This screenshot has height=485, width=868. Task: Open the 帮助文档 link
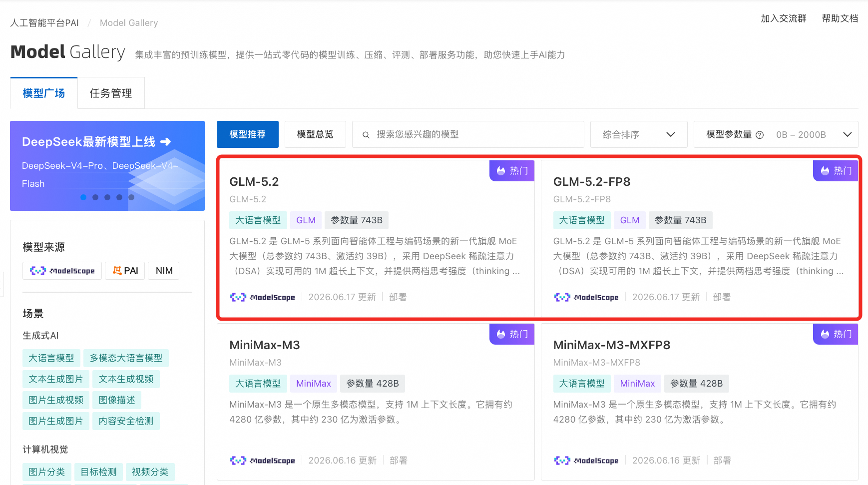(x=840, y=18)
